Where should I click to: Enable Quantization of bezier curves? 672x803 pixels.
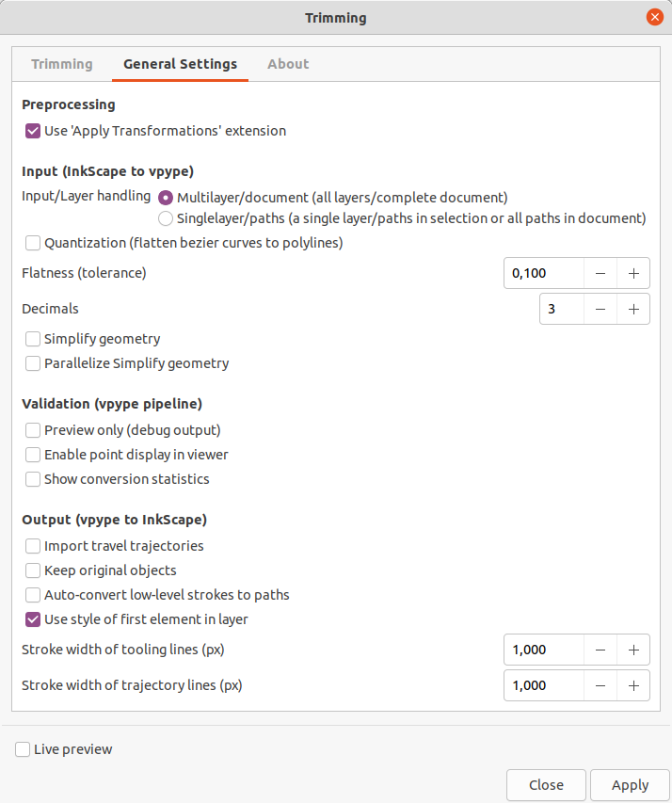(33, 243)
